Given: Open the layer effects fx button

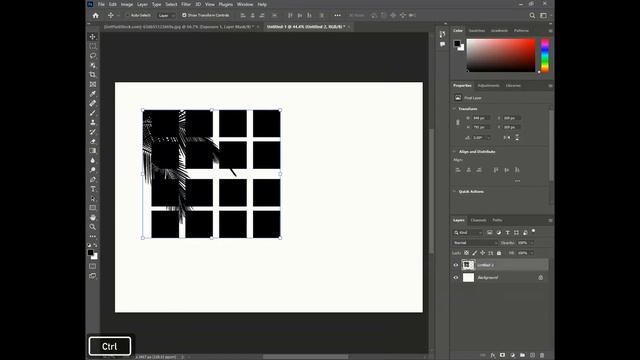Looking at the screenshot, I should 493,356.
